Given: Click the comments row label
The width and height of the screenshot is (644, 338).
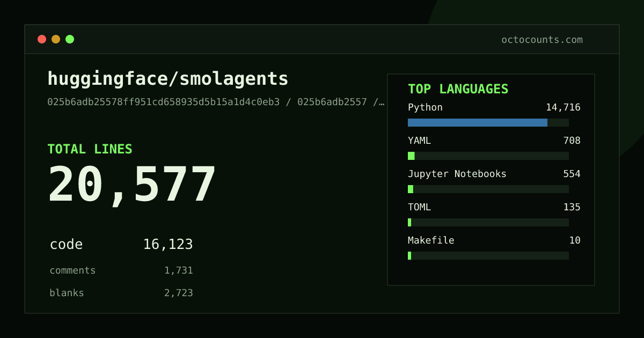Looking at the screenshot, I should pos(72,270).
